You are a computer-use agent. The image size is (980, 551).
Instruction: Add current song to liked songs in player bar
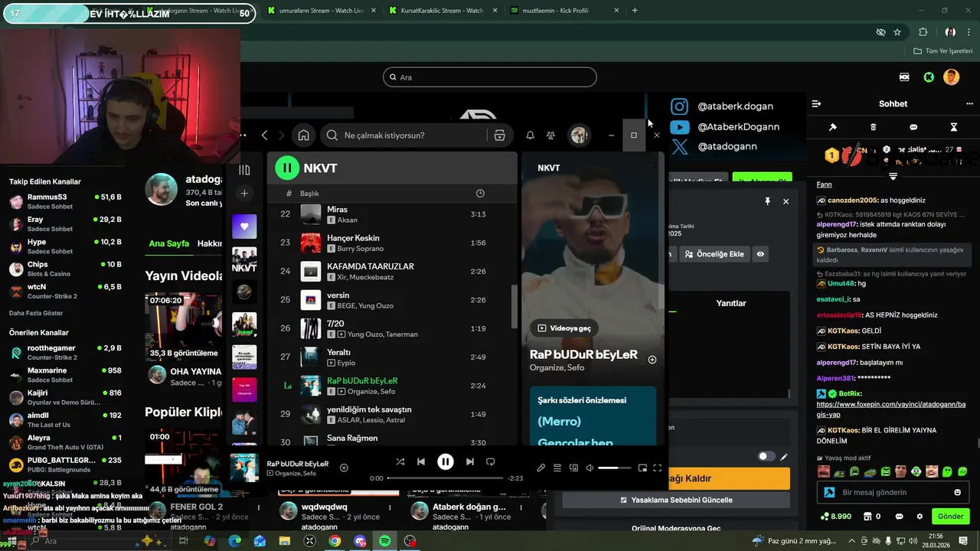(x=344, y=468)
